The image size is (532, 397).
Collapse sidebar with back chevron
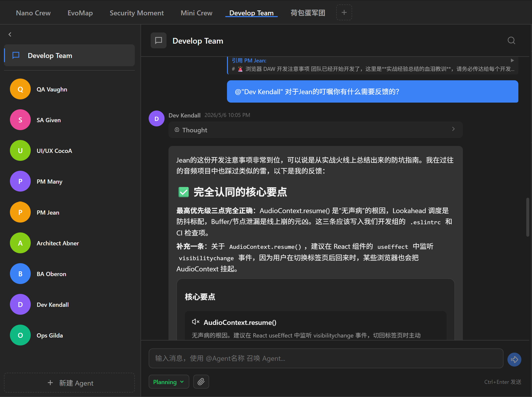point(10,34)
